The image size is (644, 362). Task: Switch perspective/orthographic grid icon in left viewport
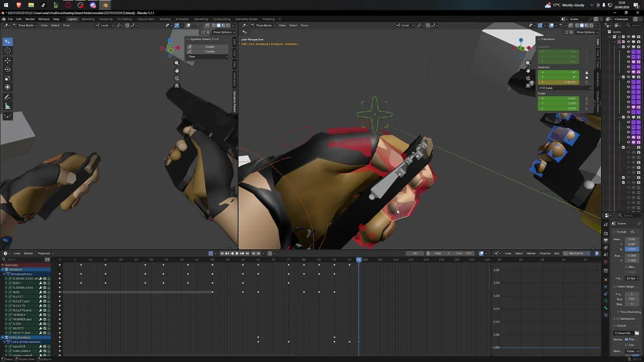click(x=177, y=85)
